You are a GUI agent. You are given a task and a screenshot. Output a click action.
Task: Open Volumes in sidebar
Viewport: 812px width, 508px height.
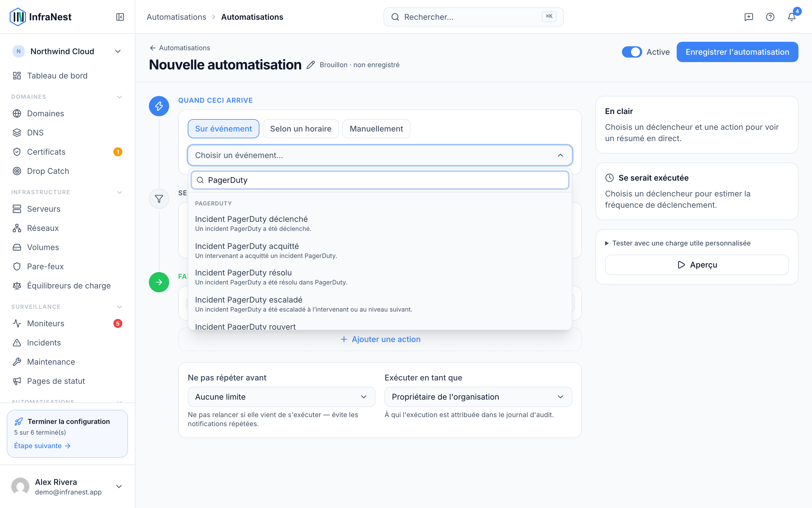67,247
